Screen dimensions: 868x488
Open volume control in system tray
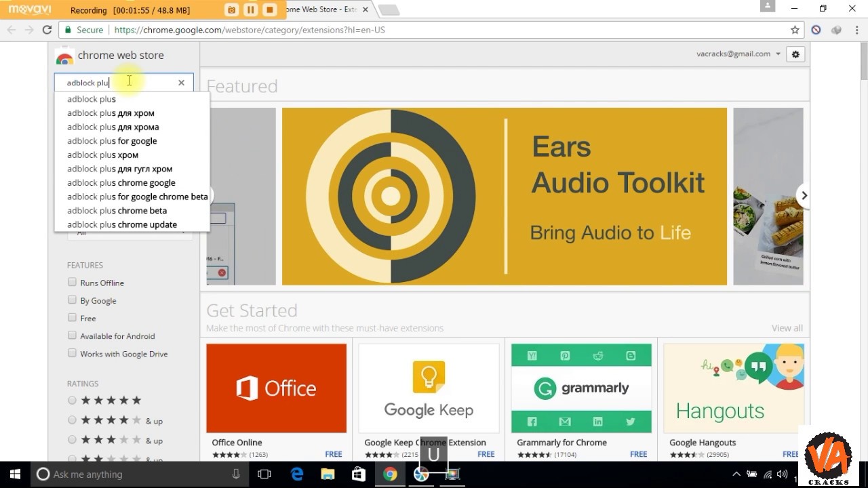(x=782, y=474)
